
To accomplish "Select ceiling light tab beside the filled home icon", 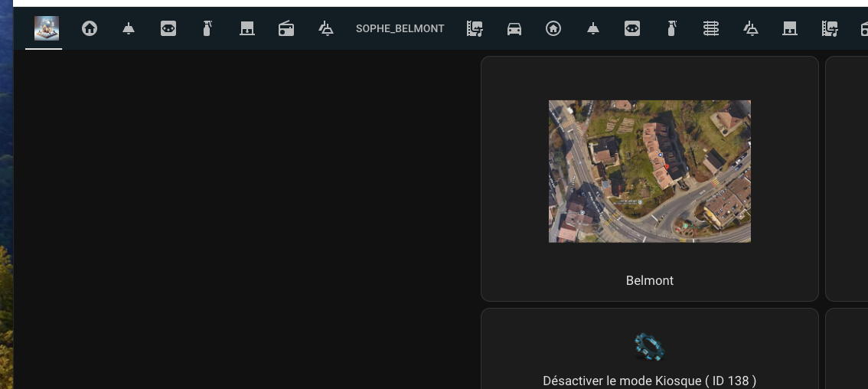I will 129,28.
